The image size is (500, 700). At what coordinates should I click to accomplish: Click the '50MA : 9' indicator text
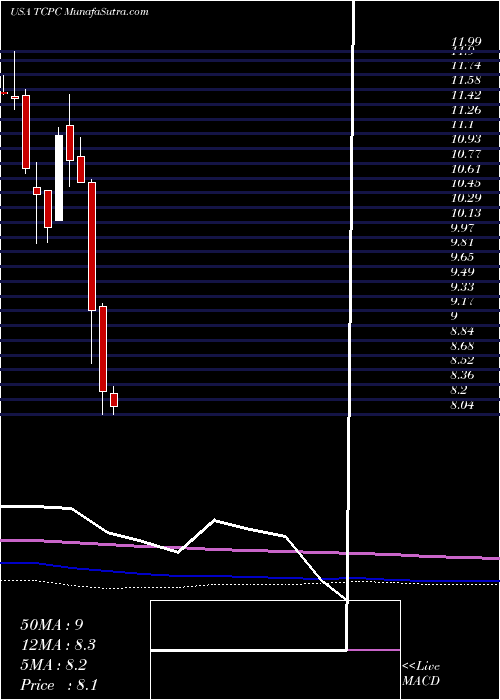click(x=52, y=625)
